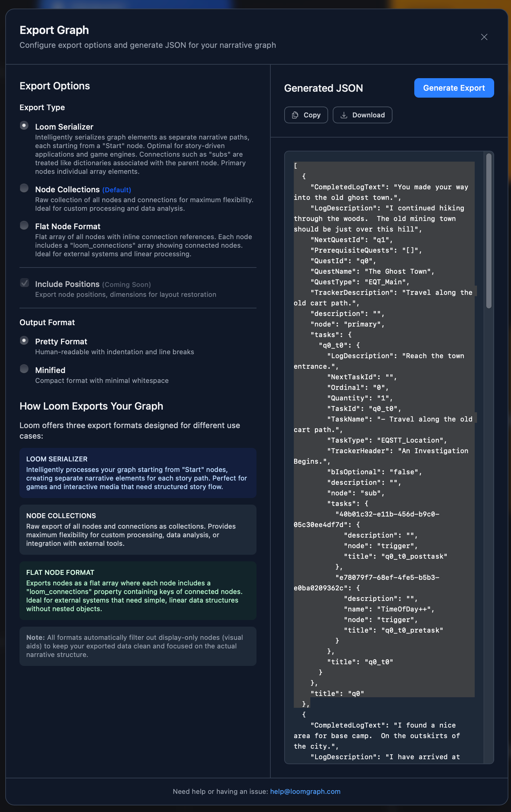The height and width of the screenshot is (812, 511).
Task: Click the "bIsOptional": "false" line
Action: [374, 472]
